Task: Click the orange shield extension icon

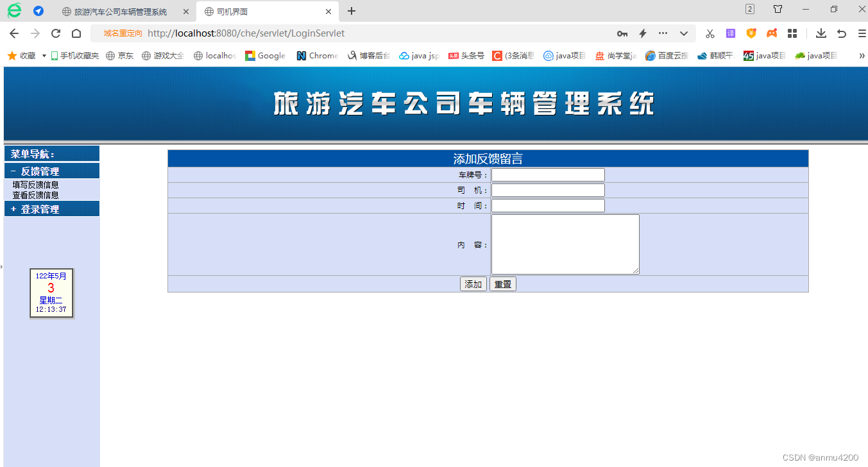Action: pos(751,33)
